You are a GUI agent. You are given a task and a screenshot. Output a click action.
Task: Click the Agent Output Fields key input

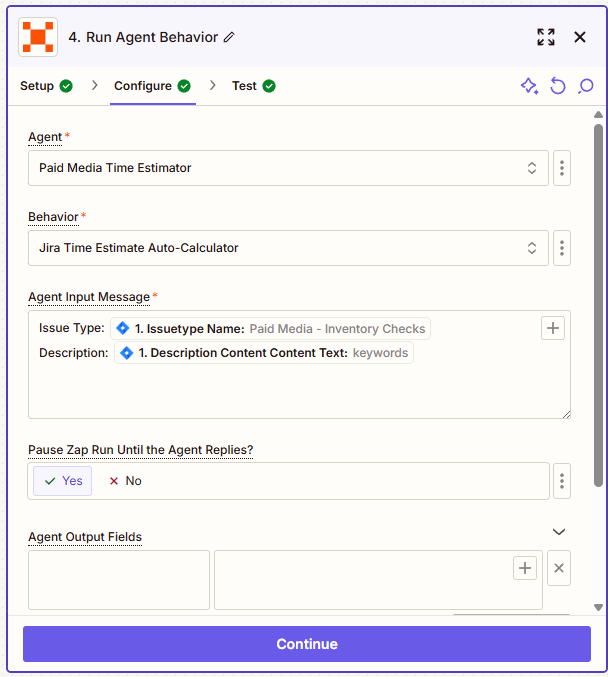pos(119,580)
